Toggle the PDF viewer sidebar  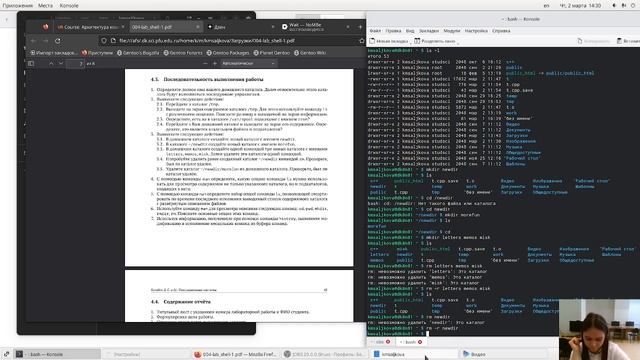point(31,64)
